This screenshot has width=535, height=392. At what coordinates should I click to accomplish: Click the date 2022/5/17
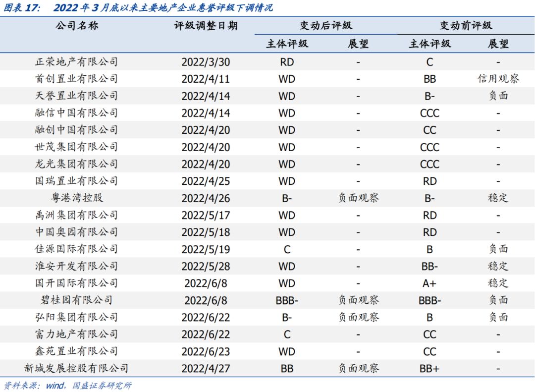[206, 216]
